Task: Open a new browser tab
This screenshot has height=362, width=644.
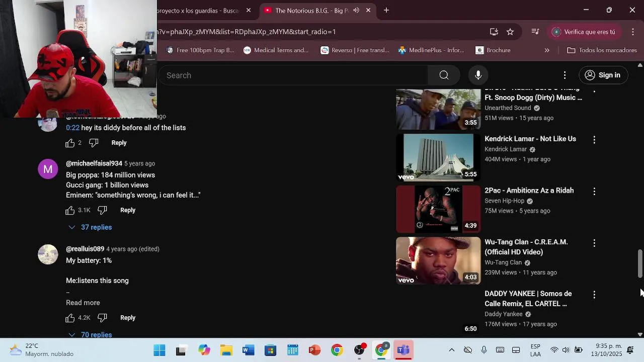Action: [386, 10]
